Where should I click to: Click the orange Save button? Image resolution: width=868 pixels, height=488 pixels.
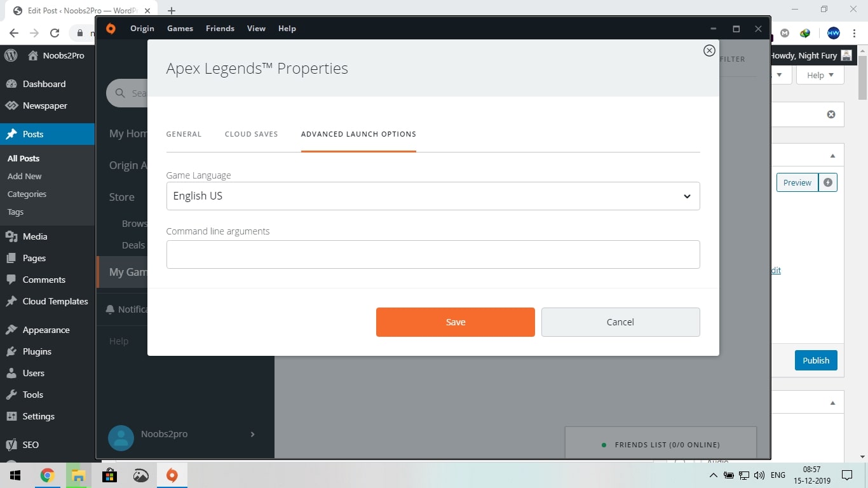(x=456, y=322)
